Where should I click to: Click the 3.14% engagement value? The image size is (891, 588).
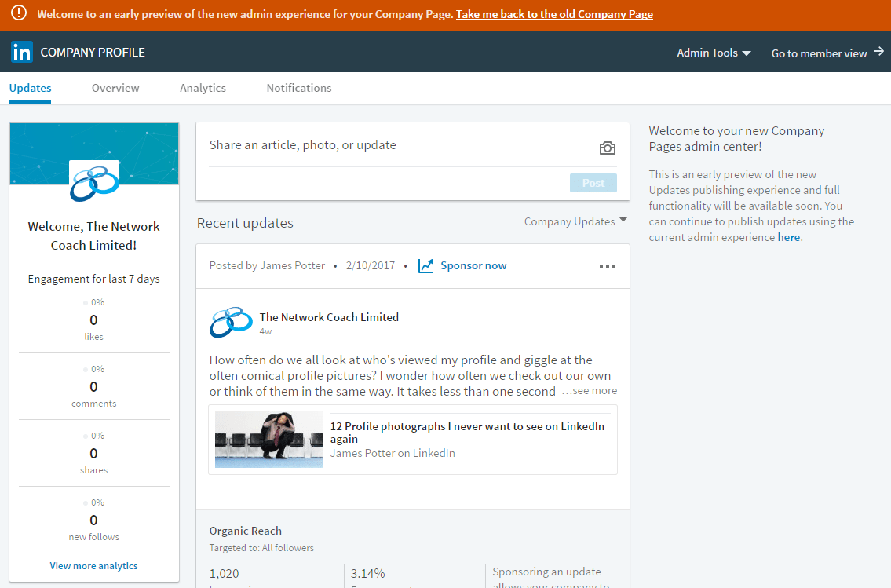[367, 574]
